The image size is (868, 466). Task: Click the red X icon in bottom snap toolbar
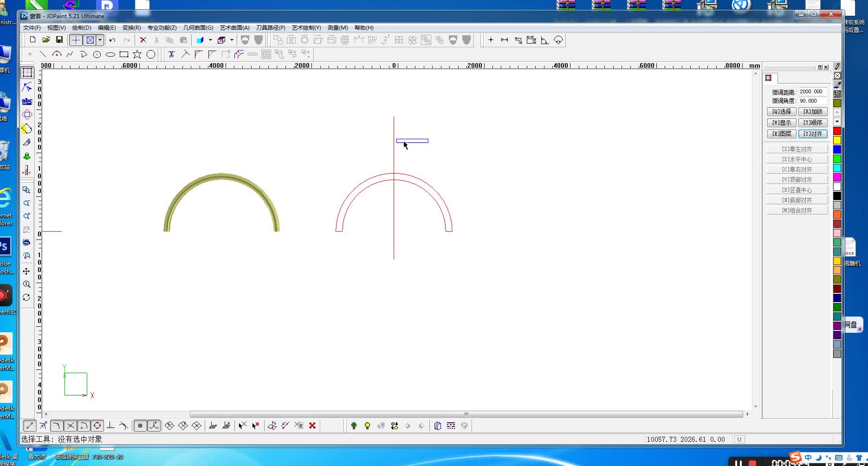(x=312, y=426)
